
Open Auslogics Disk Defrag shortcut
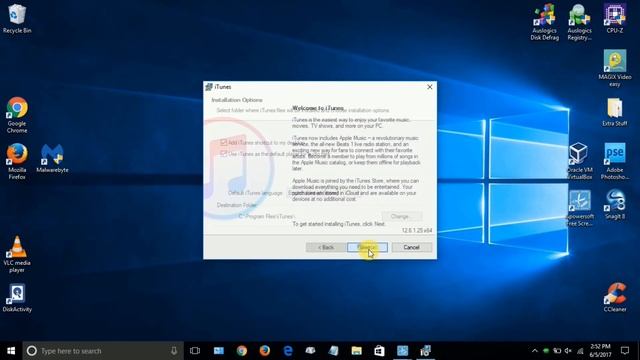tap(544, 22)
